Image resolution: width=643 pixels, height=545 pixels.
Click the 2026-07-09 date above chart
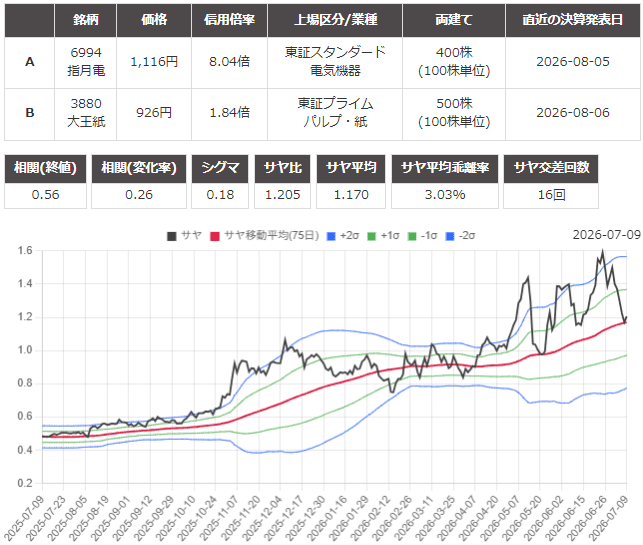click(607, 235)
